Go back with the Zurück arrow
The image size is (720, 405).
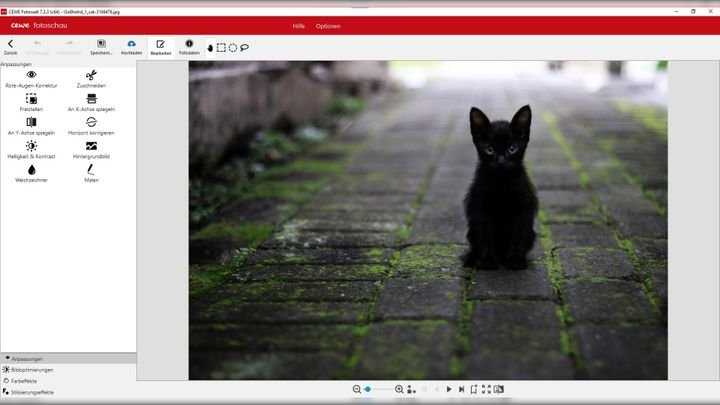[10, 47]
